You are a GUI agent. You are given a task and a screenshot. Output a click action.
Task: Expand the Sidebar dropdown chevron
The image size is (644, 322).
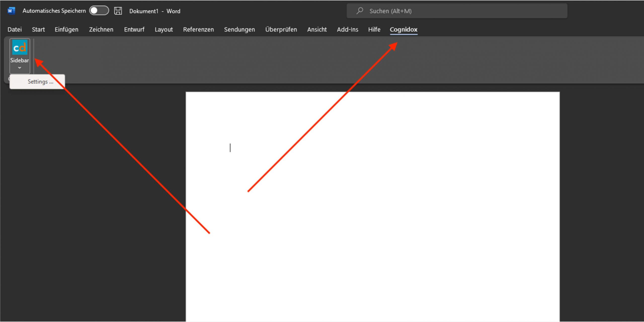tap(20, 68)
